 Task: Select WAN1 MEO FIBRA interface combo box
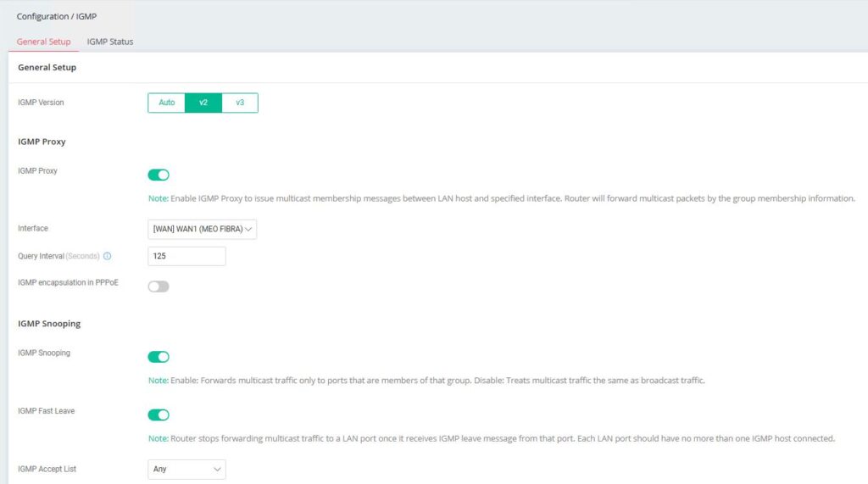pos(202,229)
